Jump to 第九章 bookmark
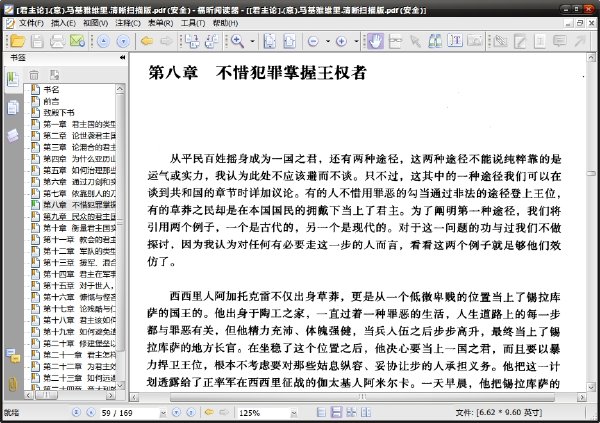 (x=79, y=216)
